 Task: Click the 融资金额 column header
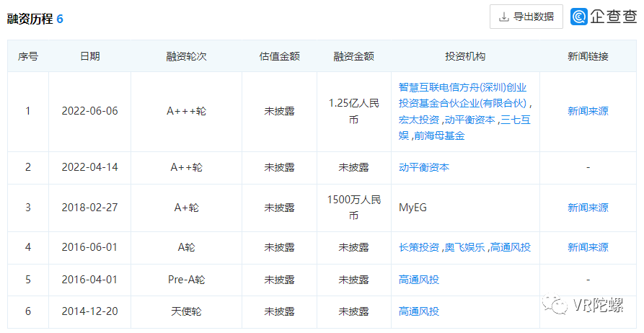tap(353, 56)
